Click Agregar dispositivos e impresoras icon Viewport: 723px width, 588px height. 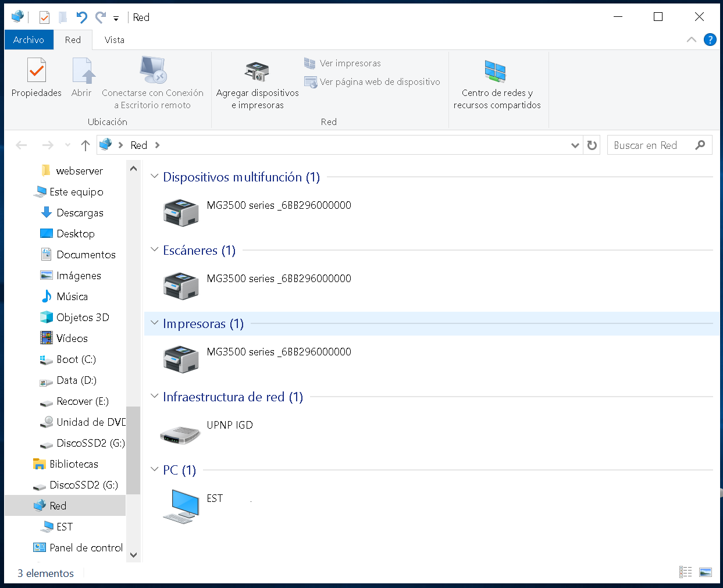(257, 72)
